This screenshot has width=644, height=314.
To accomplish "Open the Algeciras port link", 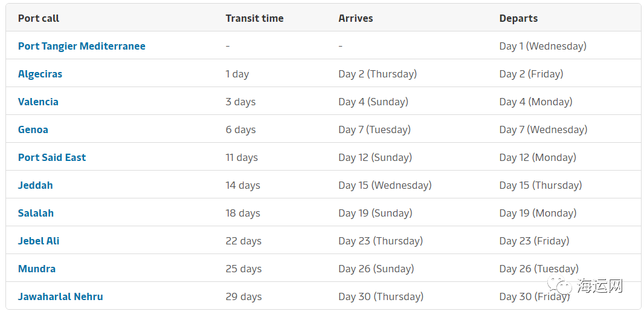I will 40,74.
